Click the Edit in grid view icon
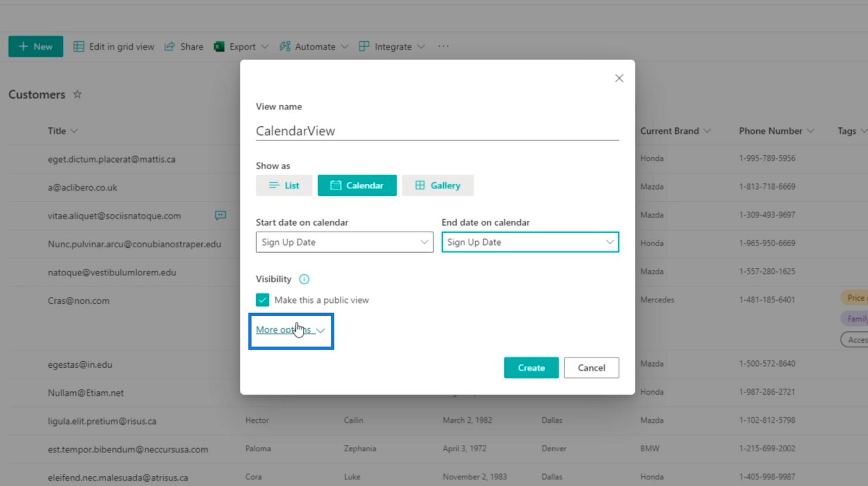 pos(79,47)
